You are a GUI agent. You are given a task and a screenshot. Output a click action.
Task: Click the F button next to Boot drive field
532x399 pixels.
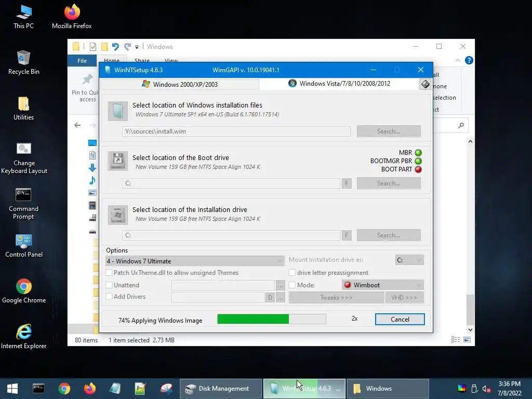pos(347,183)
